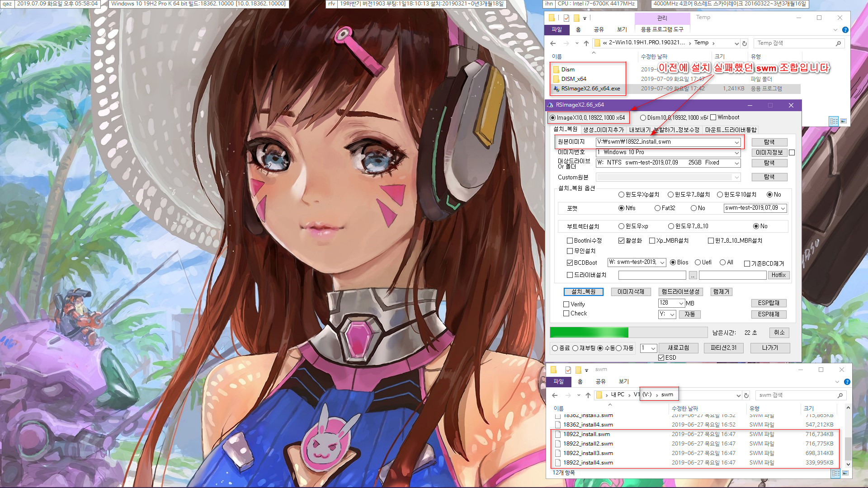Open the 128 MB size dropdown
868x488 pixels.
pos(681,303)
